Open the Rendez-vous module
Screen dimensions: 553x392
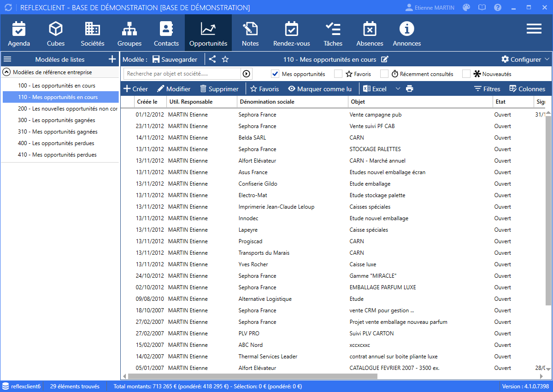pyautogui.click(x=292, y=34)
